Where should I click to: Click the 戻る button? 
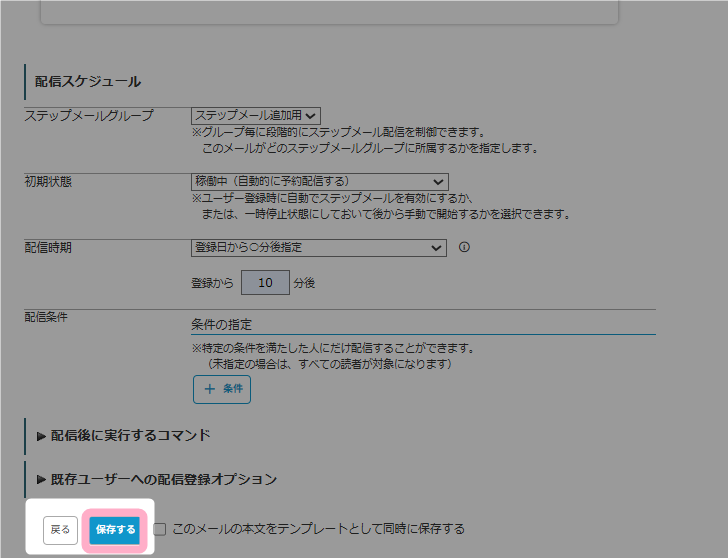point(60,529)
